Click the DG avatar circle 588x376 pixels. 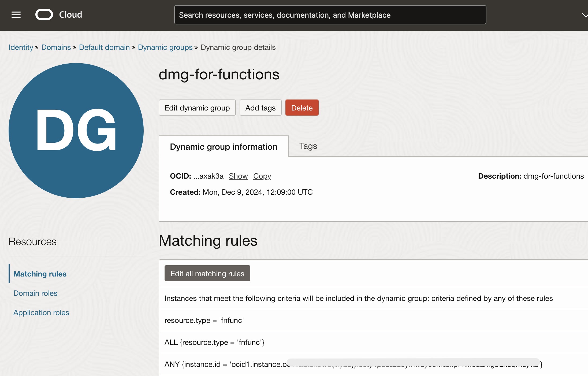(76, 131)
